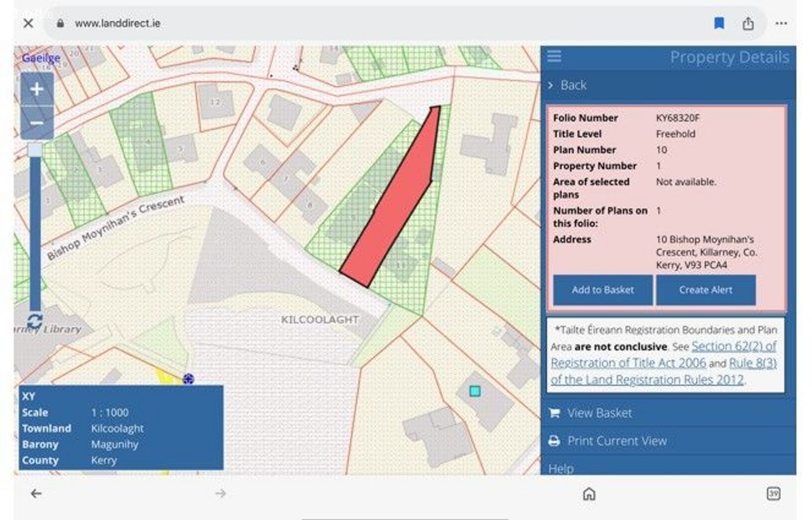Open the browser tabs counter

[773, 494]
